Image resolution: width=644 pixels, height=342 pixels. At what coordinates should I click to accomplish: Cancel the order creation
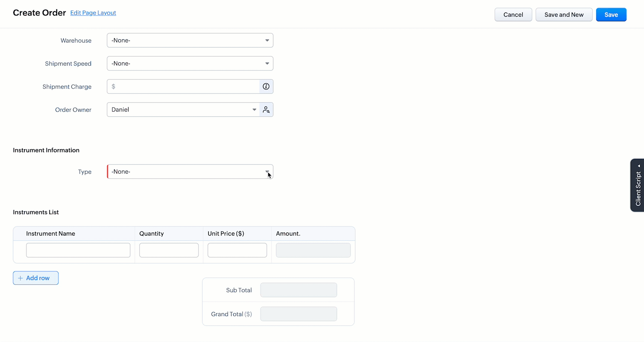pyautogui.click(x=513, y=15)
